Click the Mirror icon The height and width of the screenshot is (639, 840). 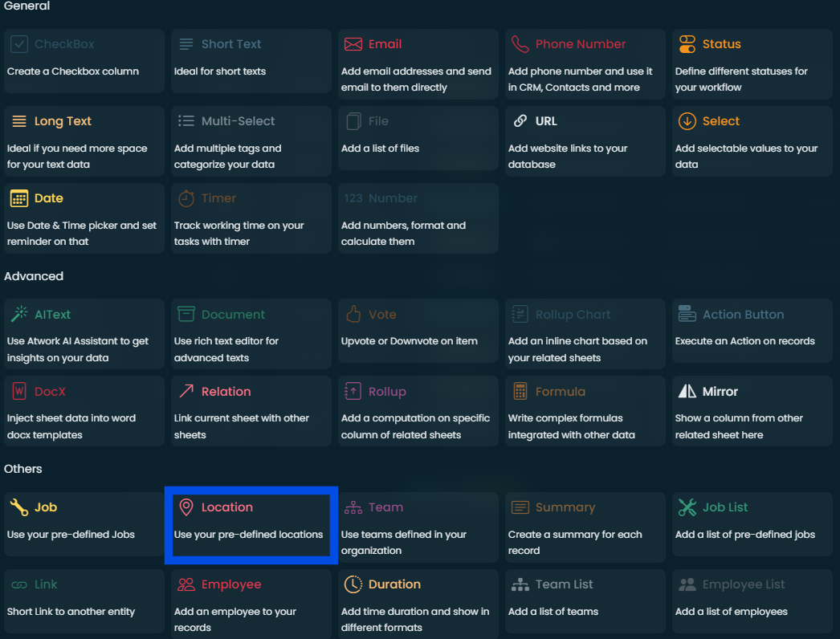point(687,391)
